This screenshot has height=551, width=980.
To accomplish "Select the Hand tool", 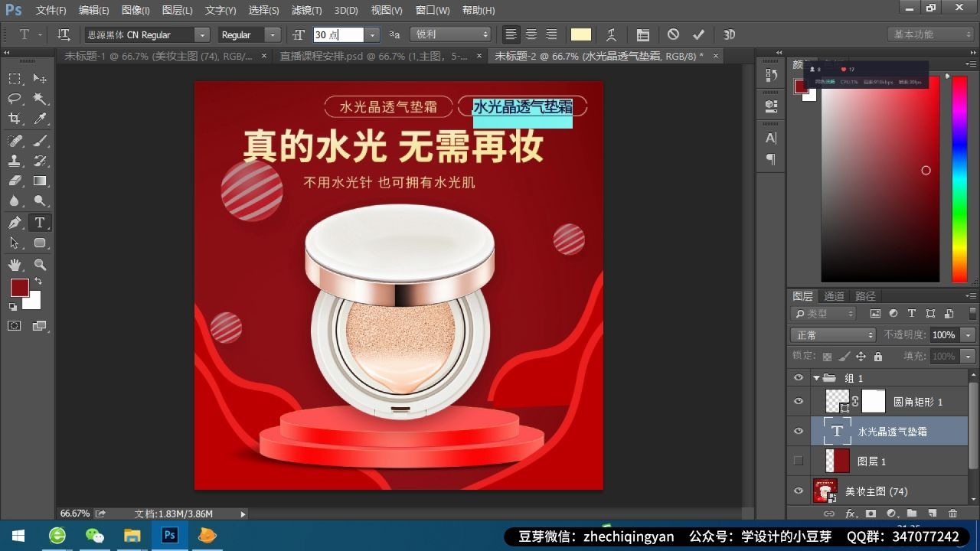I will click(15, 265).
